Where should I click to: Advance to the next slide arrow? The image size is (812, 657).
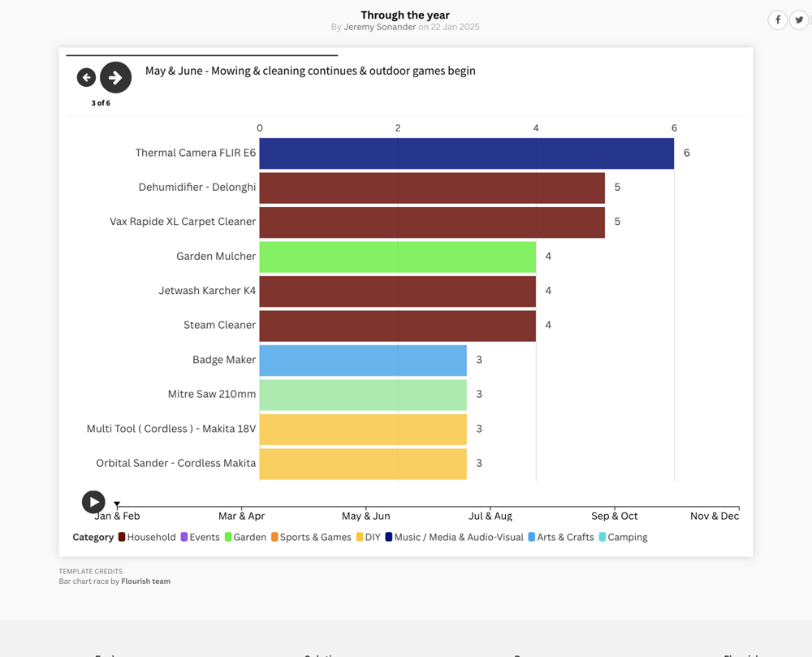(115, 78)
